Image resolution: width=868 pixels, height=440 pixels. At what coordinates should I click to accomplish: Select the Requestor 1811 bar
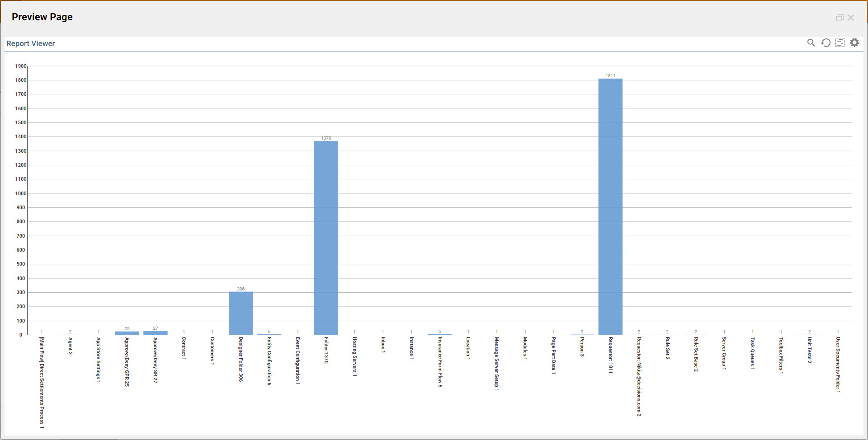click(x=610, y=206)
